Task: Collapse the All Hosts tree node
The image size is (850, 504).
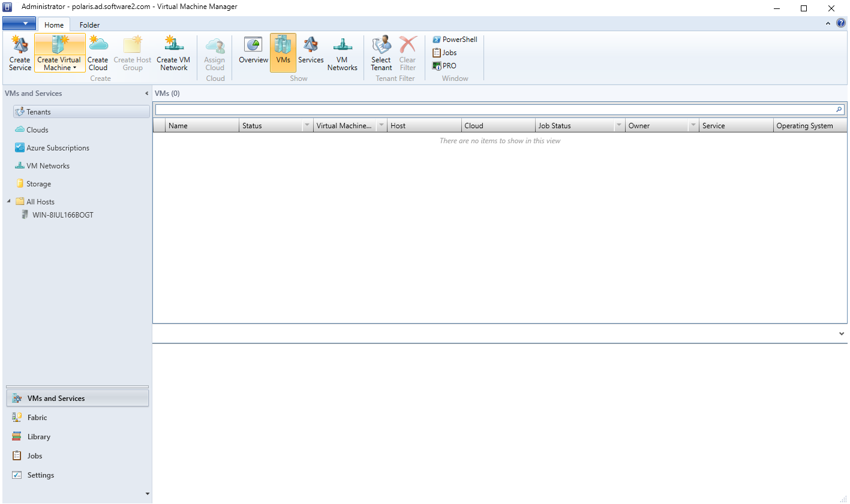Action: point(9,201)
